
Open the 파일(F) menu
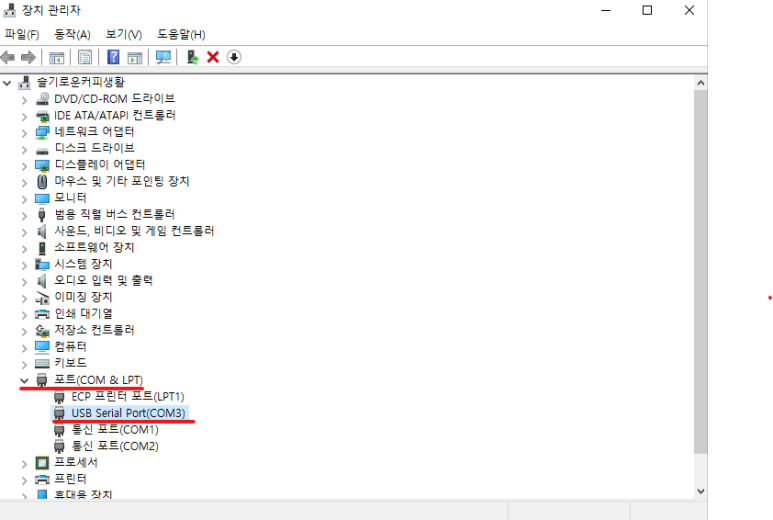tap(22, 35)
